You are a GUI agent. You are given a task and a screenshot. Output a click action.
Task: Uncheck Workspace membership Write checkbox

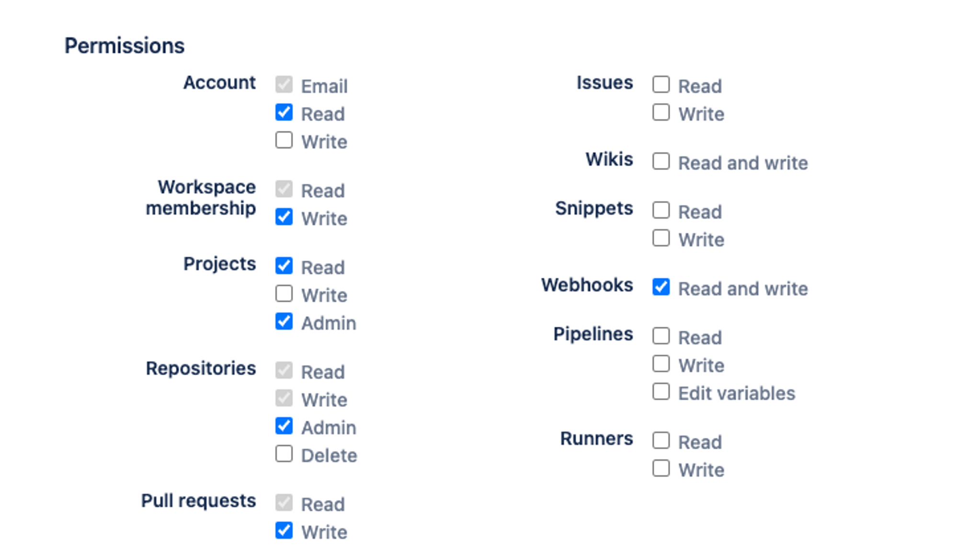pyautogui.click(x=284, y=217)
